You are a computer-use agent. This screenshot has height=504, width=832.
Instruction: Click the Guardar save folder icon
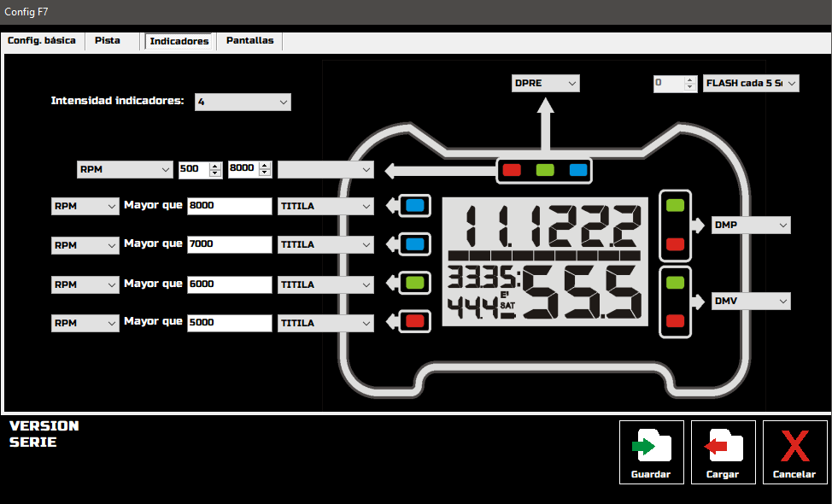[652, 446]
